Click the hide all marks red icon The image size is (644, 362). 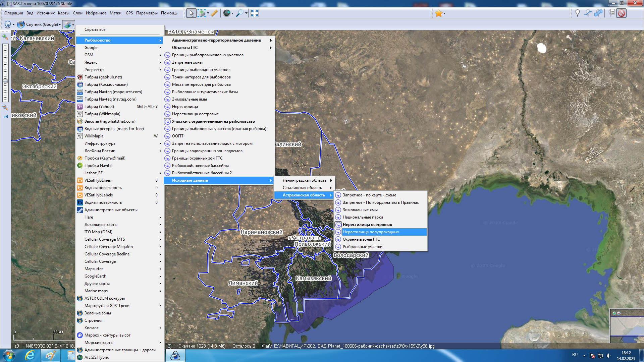point(622,13)
